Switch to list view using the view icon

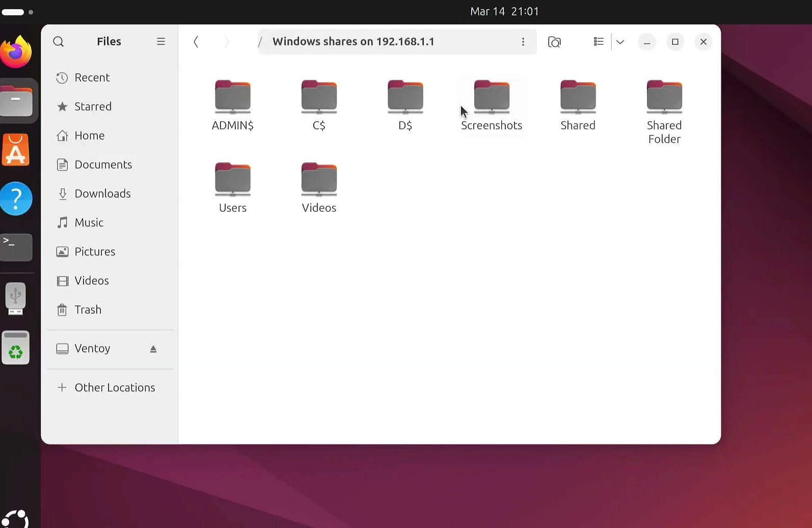pos(599,42)
